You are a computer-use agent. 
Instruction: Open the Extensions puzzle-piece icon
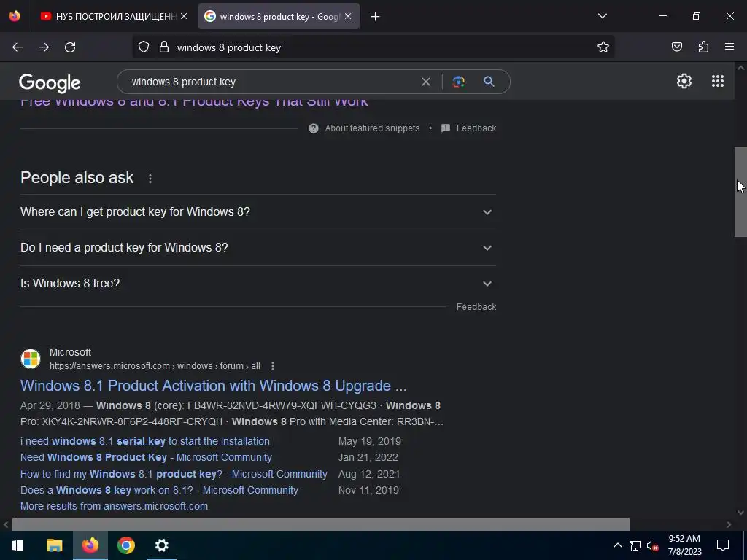click(703, 47)
